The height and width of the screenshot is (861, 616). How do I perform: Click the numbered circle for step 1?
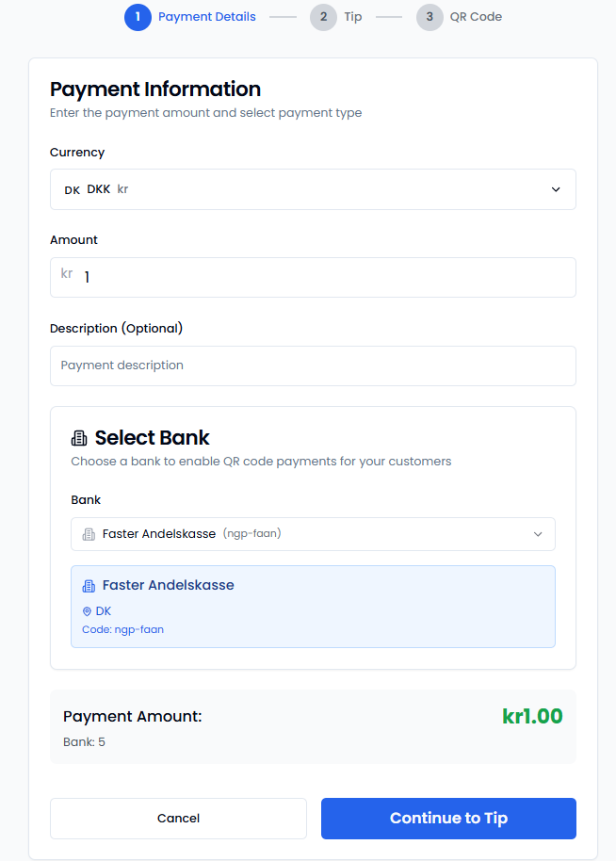pyautogui.click(x=138, y=17)
